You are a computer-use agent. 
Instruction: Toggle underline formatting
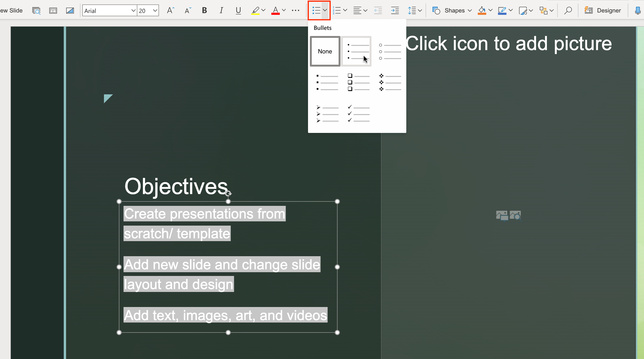pyautogui.click(x=238, y=11)
